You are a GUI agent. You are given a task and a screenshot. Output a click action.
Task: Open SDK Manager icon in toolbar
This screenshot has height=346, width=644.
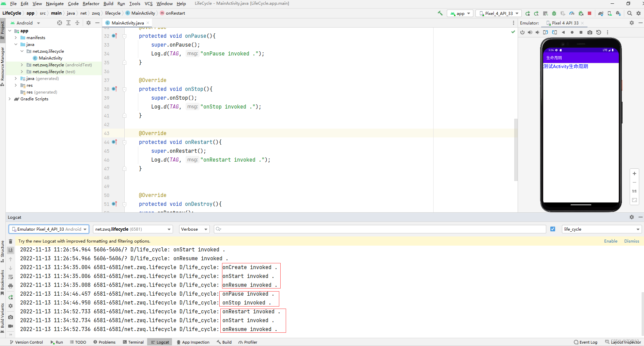coord(618,13)
